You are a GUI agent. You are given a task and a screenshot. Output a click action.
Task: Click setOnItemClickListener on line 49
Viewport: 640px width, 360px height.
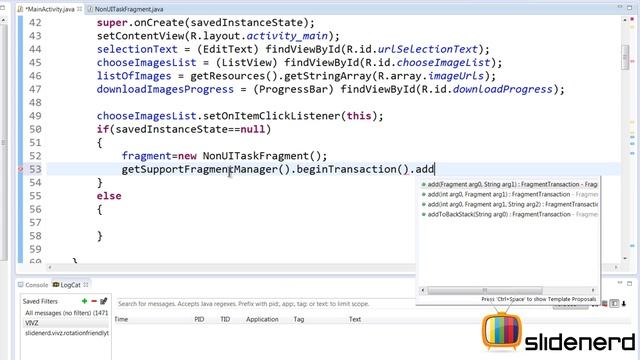coord(271,116)
